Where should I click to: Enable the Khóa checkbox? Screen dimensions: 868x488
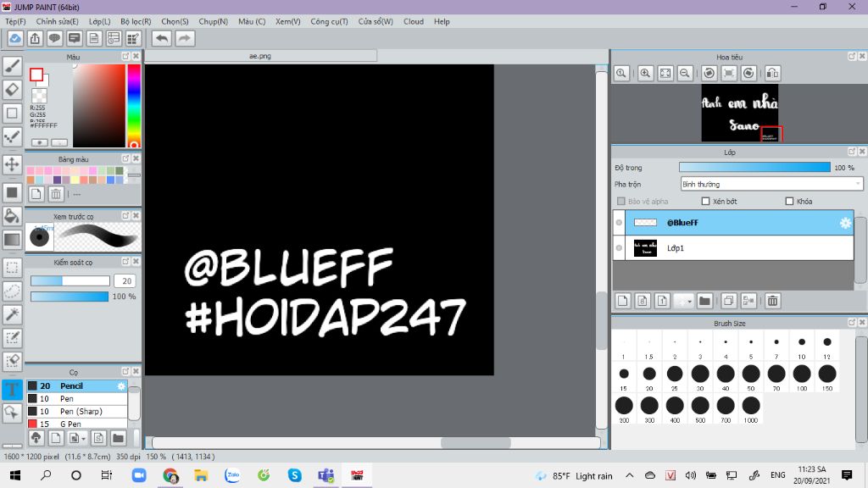(x=789, y=202)
